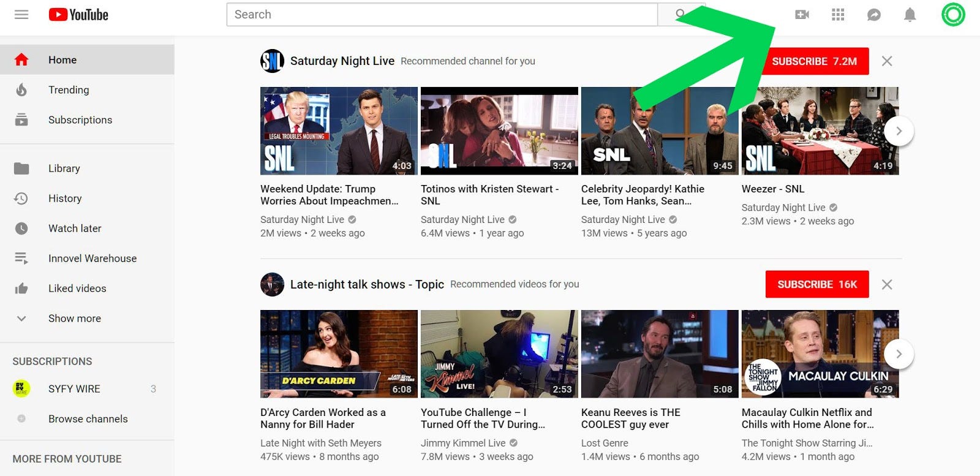
Task: Show next Saturday Night Live videos arrow
Action: tap(899, 131)
